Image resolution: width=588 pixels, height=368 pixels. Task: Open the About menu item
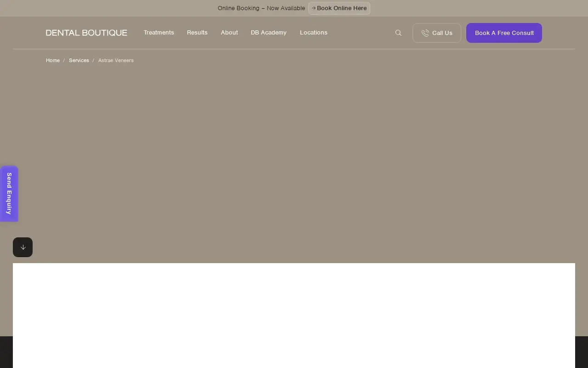(x=229, y=33)
